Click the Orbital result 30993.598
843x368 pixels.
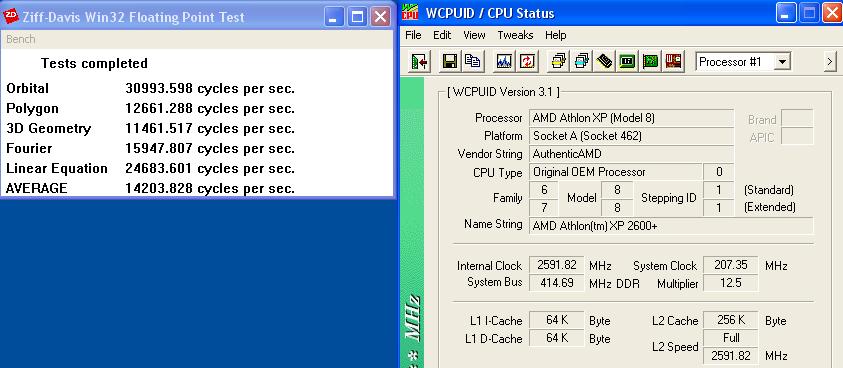pyautogui.click(x=159, y=89)
